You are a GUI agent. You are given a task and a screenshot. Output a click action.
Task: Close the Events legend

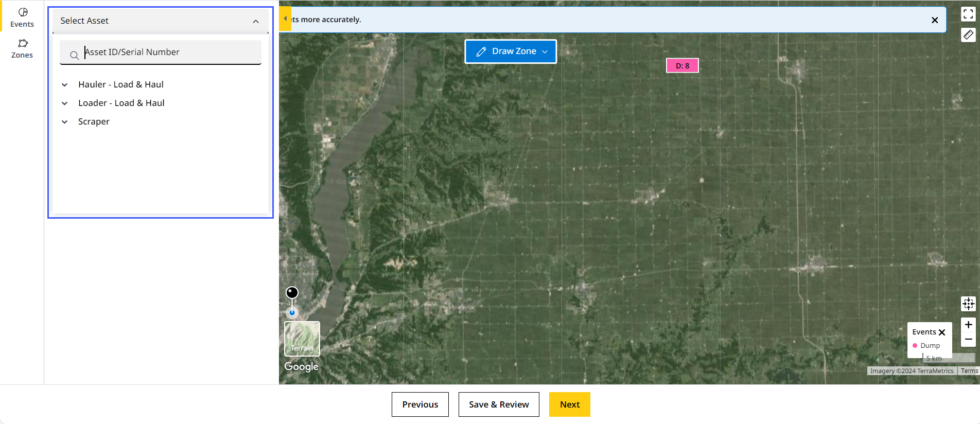pos(942,332)
